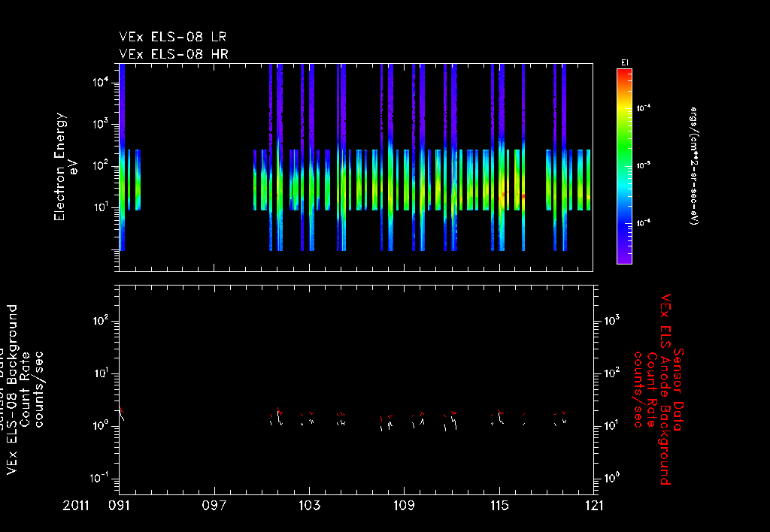Viewport: 770px width, 532px height.
Task: Click the 'El' label above the colorbar
Action: [x=625, y=63]
